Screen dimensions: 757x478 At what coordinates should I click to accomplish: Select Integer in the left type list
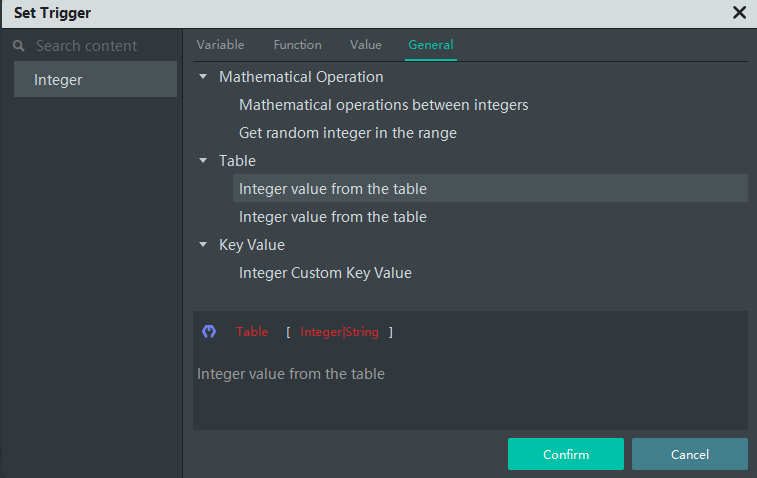[95, 80]
